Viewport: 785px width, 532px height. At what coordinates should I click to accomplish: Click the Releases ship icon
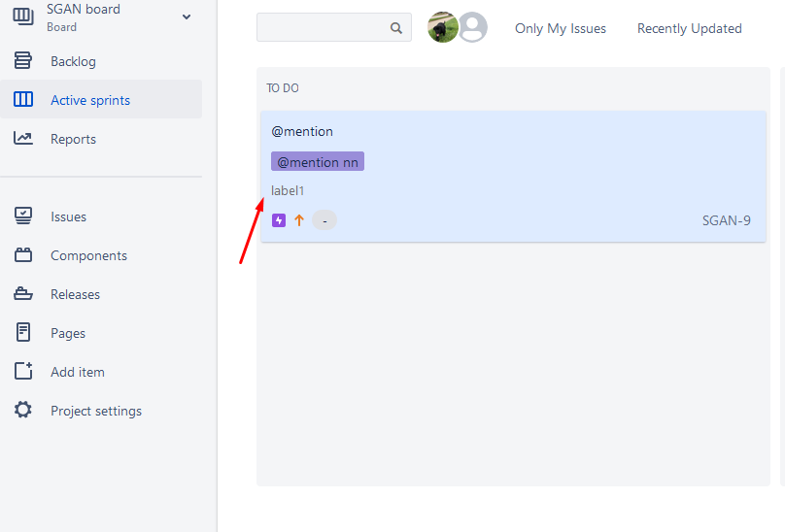click(23, 293)
